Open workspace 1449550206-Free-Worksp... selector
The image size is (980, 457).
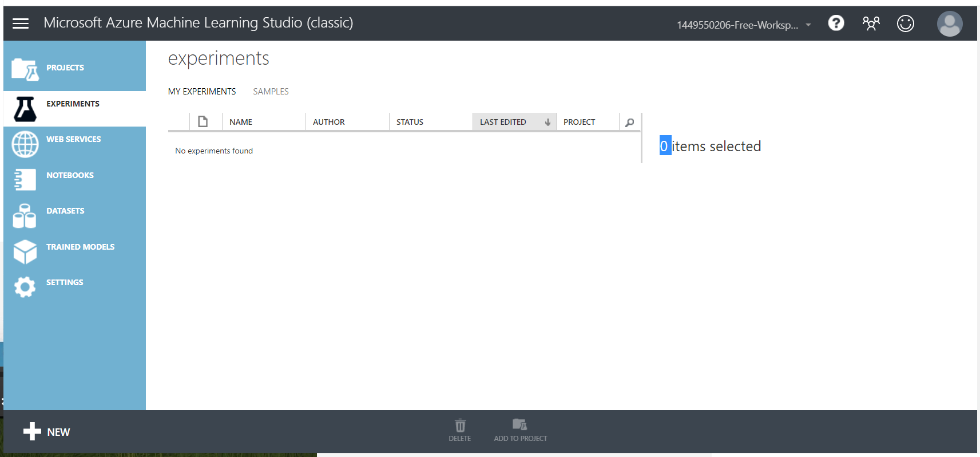(737, 25)
